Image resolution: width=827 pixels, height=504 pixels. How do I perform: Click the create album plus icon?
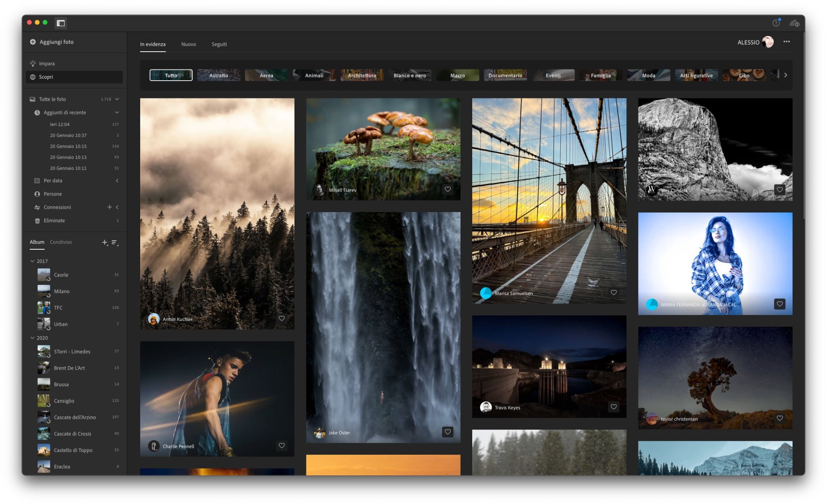(105, 242)
